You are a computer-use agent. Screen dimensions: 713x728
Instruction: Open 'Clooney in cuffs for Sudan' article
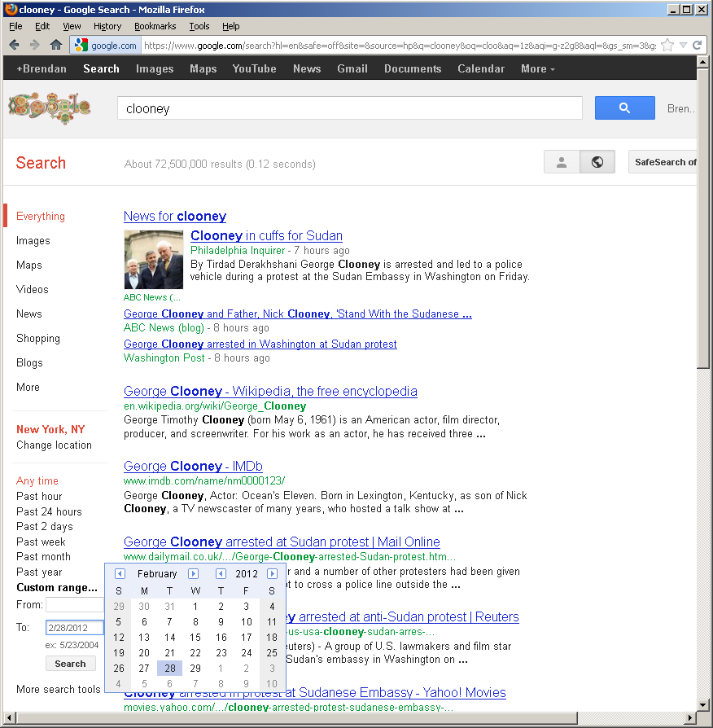[266, 236]
